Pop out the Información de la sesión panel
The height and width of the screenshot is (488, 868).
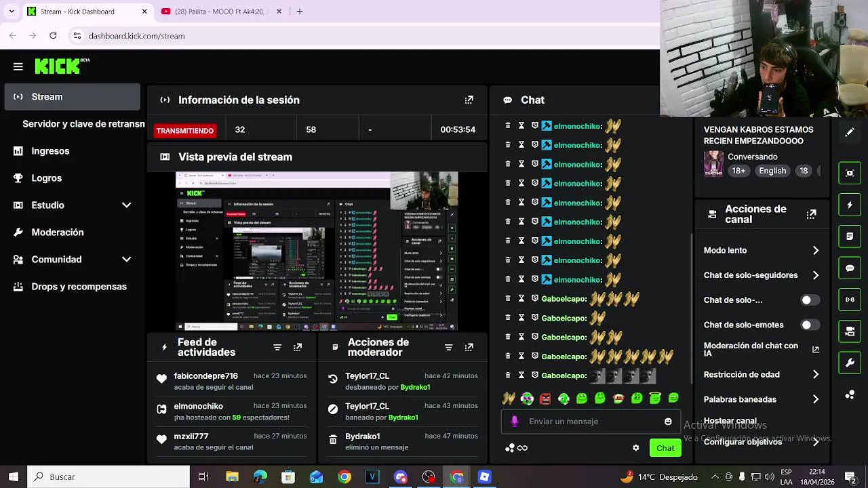tap(469, 100)
